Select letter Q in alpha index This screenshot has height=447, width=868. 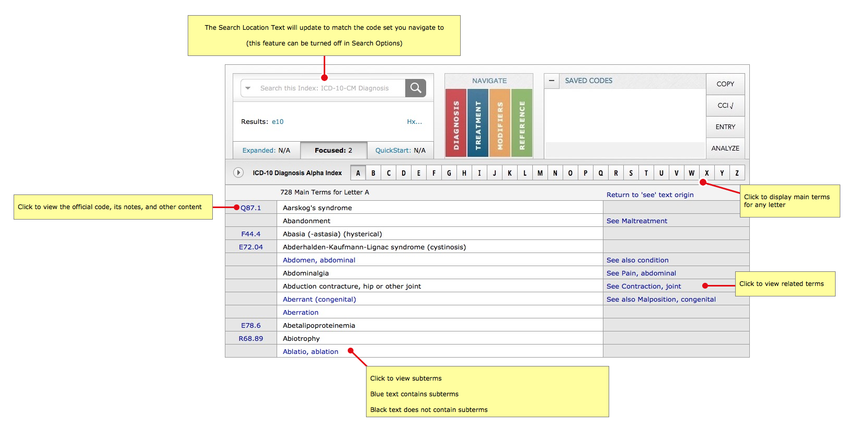point(601,173)
